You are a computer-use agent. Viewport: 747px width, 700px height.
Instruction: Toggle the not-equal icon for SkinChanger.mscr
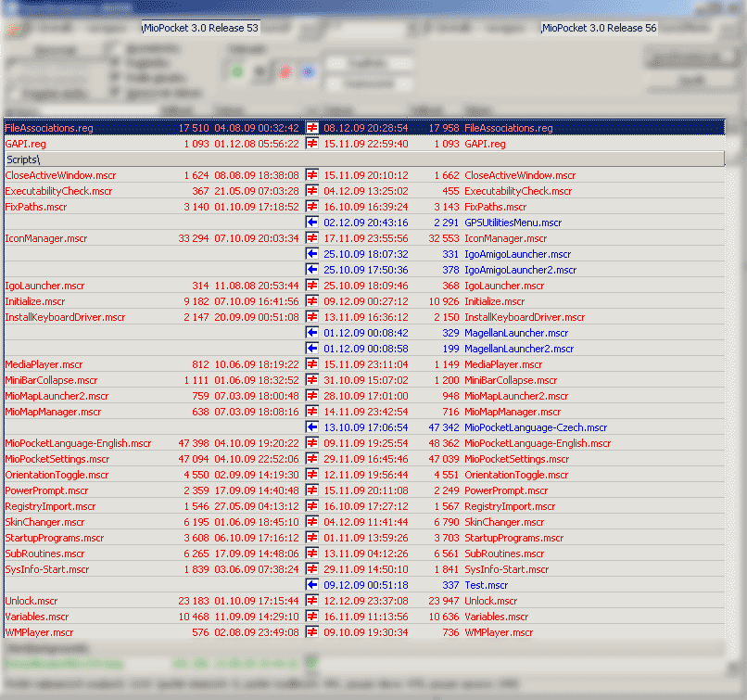[312, 522]
